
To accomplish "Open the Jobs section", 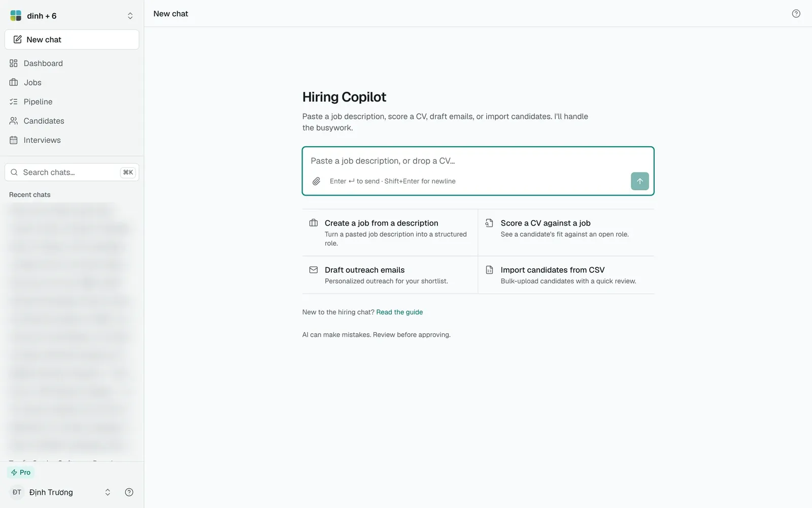I will [x=72, y=82].
